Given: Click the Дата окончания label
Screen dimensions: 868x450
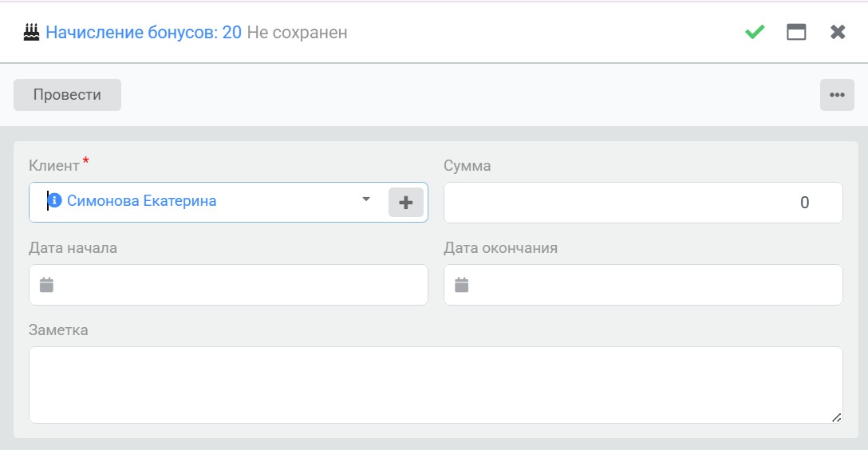Looking at the screenshot, I should (x=500, y=247).
